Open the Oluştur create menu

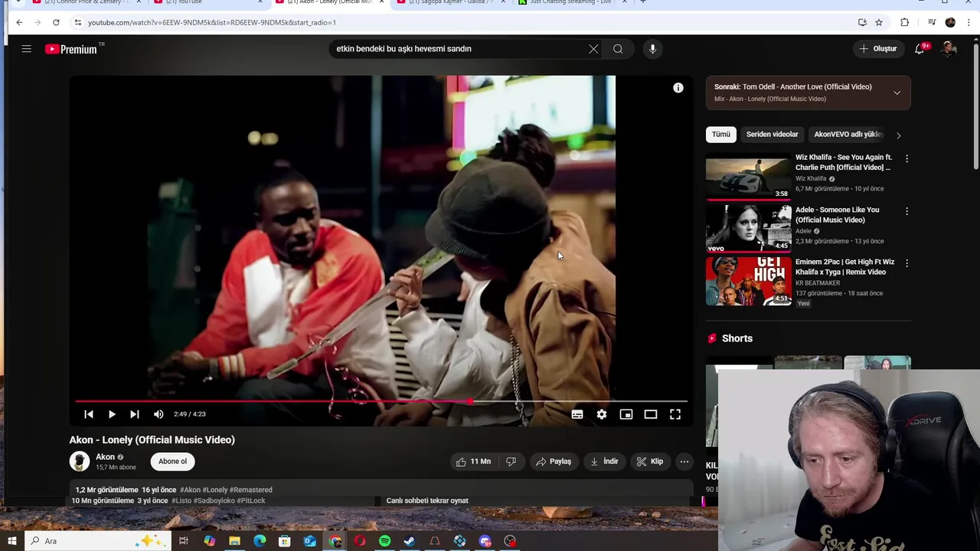coord(877,49)
